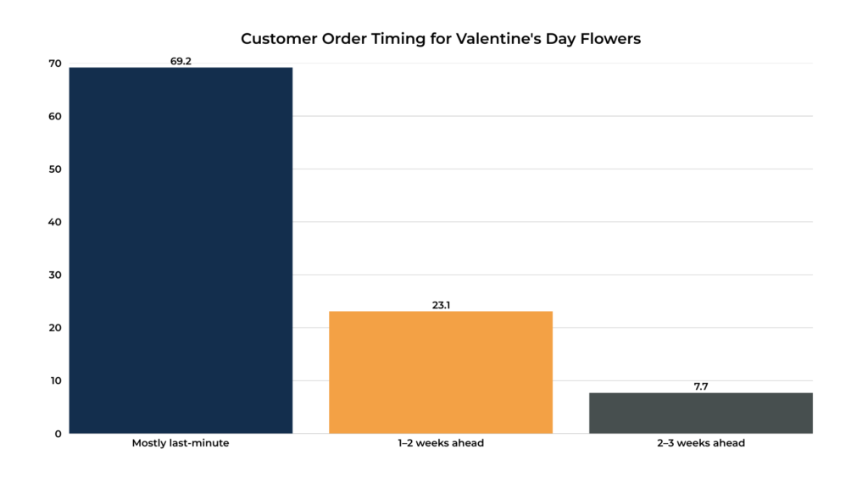The width and height of the screenshot is (868, 488).
Task: Click the 10 tick on the y-axis
Action: pos(55,380)
